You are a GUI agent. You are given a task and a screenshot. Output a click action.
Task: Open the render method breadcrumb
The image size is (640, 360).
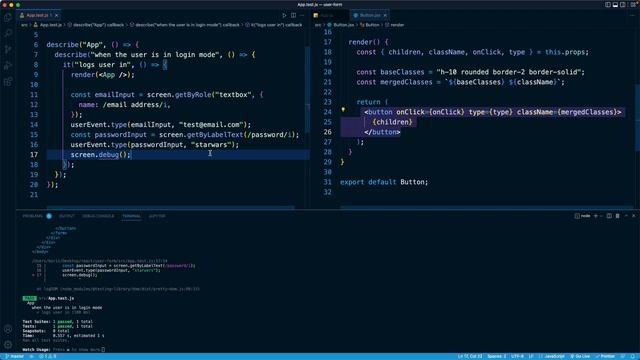click(x=395, y=25)
